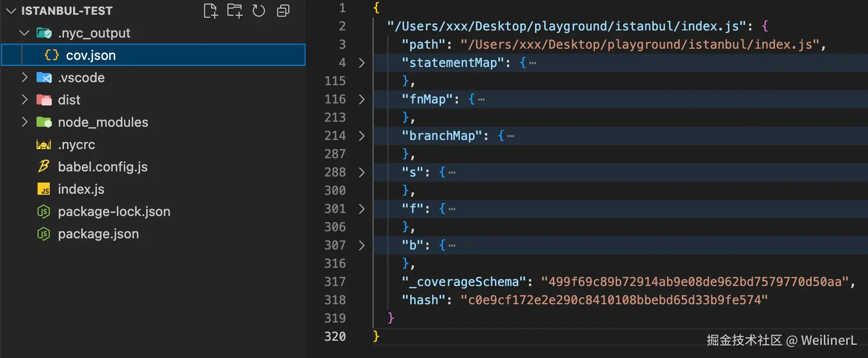This screenshot has width=868, height=358.
Task: Click the New File icon in explorer header
Action: coord(210,11)
